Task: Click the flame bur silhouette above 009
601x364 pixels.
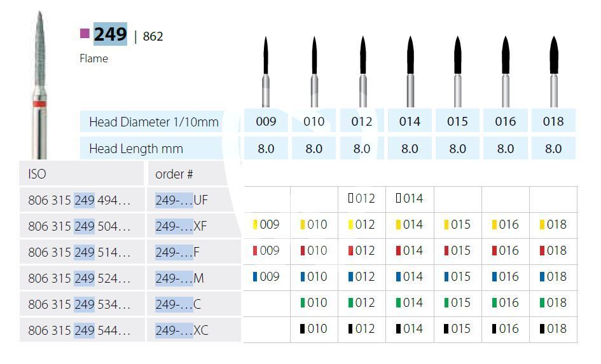Action: pyautogui.click(x=266, y=70)
